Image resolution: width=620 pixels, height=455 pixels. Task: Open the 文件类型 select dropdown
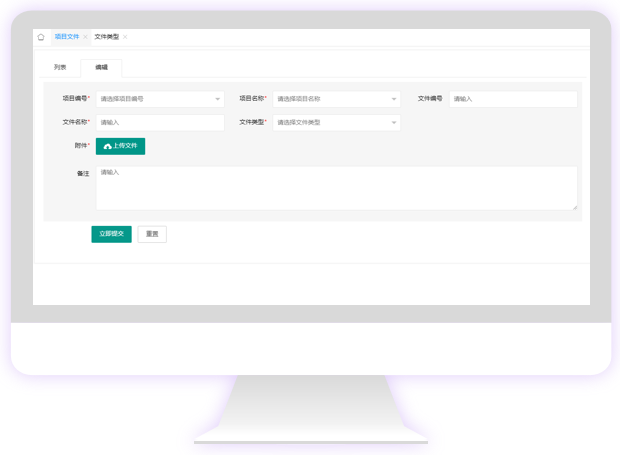pyautogui.click(x=335, y=123)
